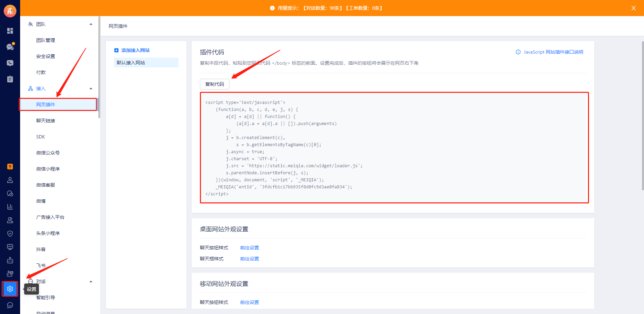Click the info icon beside JavaScript 网站插件接口说明

click(518, 52)
